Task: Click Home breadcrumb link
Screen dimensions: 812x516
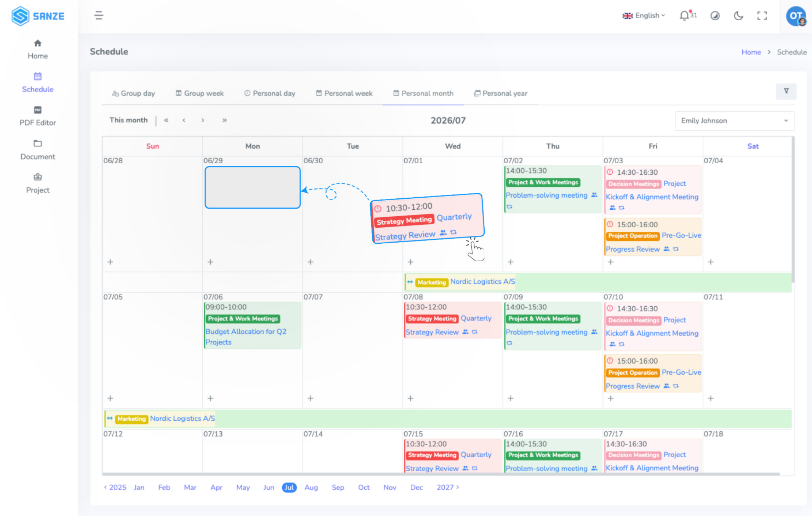Action: click(x=751, y=52)
